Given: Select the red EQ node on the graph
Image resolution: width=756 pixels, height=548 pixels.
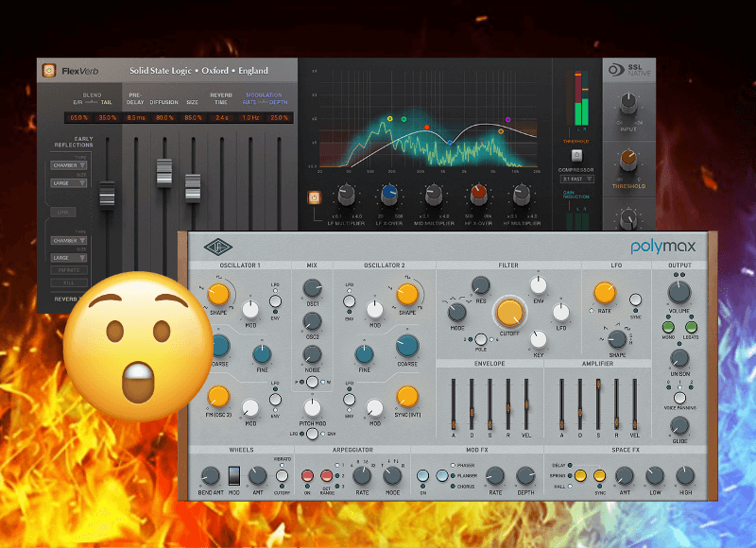Looking at the screenshot, I should point(427,128).
